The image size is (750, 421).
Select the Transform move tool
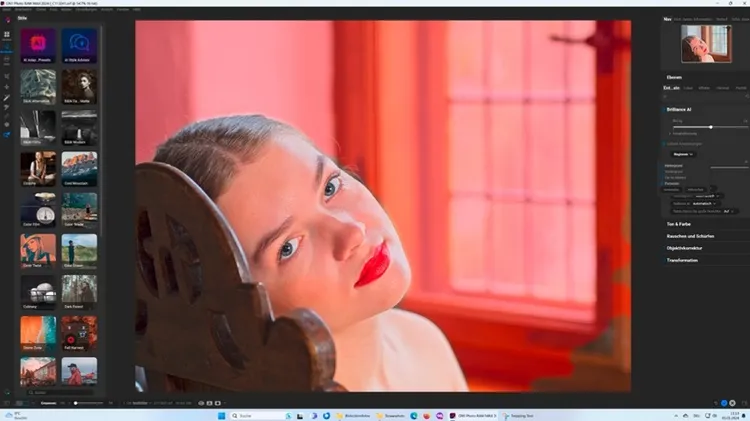[x=7, y=87]
